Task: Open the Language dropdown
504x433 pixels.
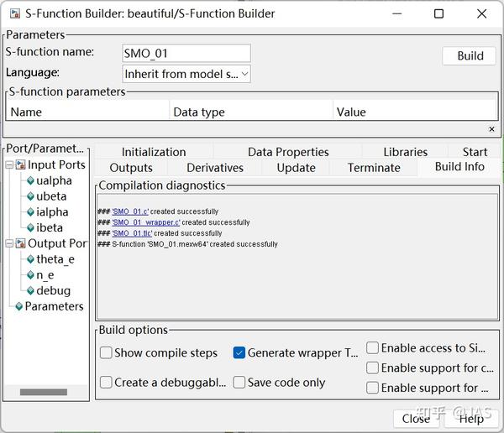Action: click(186, 74)
